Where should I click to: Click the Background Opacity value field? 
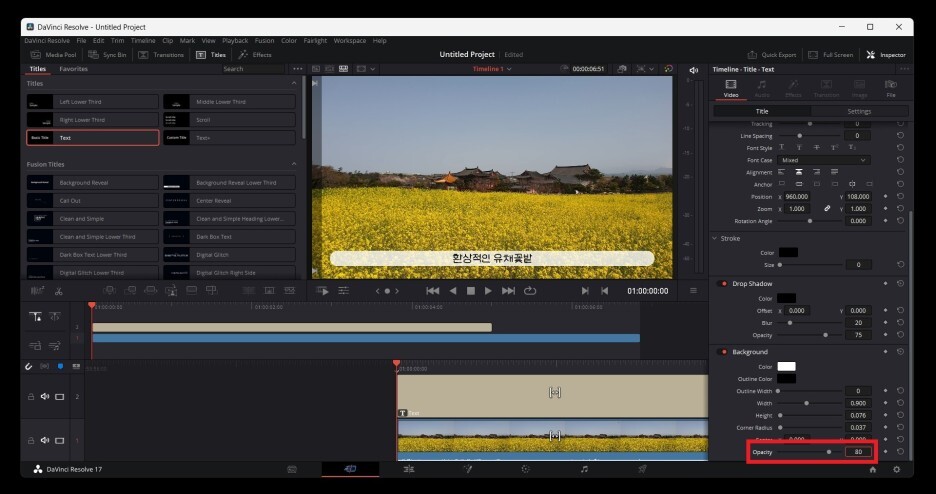(858, 452)
